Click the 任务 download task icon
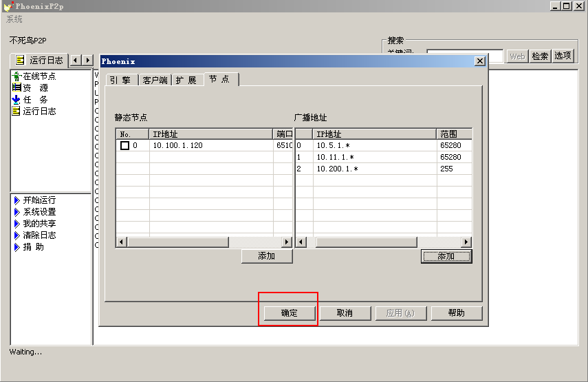The image size is (588, 382). 16,100
